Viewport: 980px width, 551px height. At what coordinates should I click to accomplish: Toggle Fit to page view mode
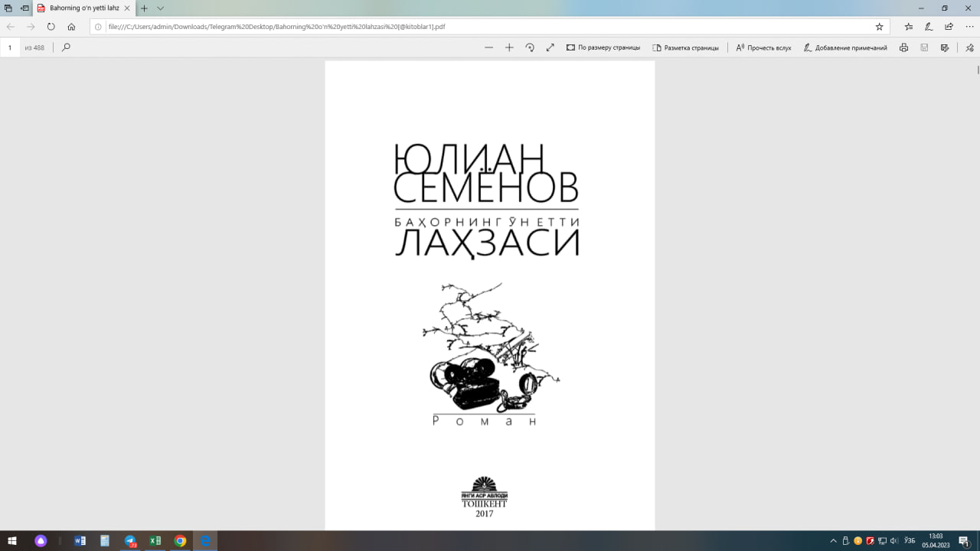605,47
